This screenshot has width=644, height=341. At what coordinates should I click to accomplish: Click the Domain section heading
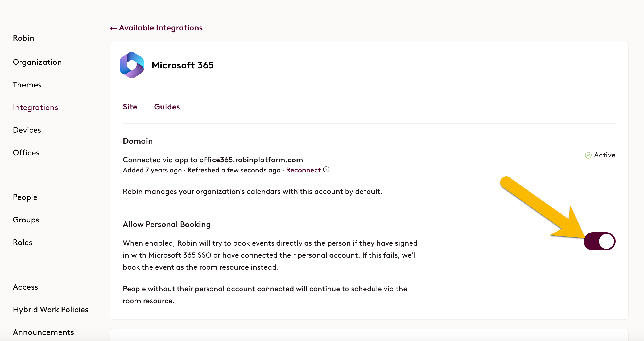pos(138,141)
